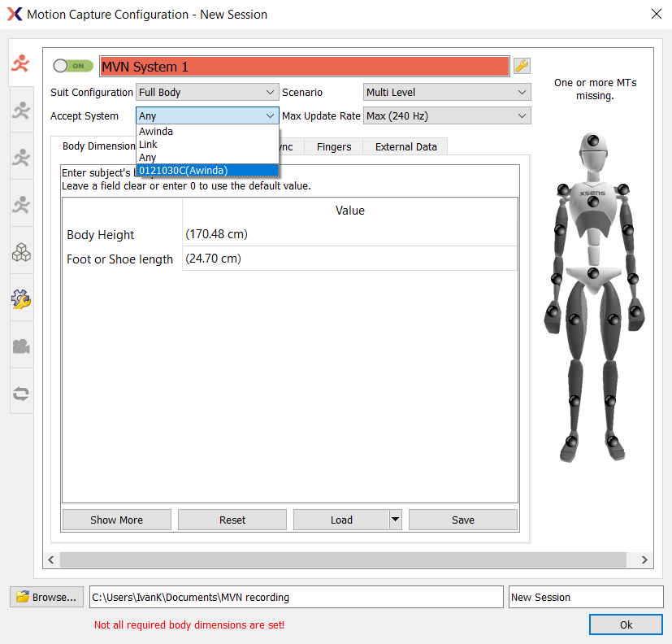Open the sync arrows sidebar tab

pos(21,394)
